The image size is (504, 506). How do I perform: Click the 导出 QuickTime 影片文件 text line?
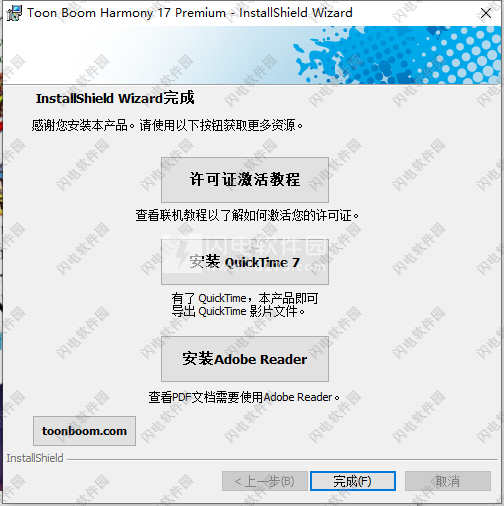(x=238, y=311)
